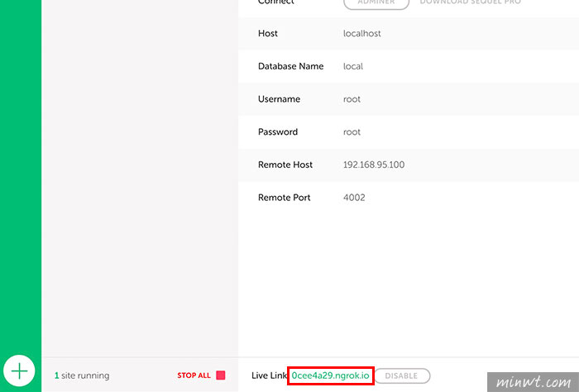Disable the live link
This screenshot has width=579, height=392.
click(x=402, y=375)
